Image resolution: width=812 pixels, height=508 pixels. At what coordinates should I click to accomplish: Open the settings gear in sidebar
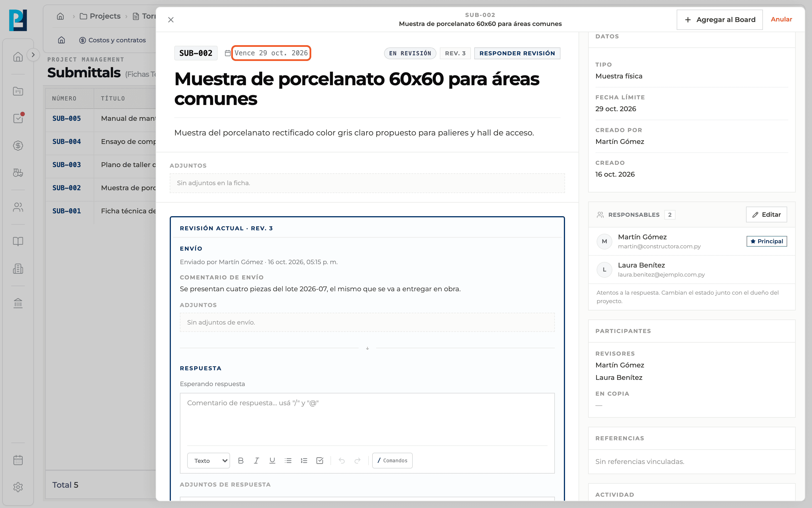coord(18,487)
